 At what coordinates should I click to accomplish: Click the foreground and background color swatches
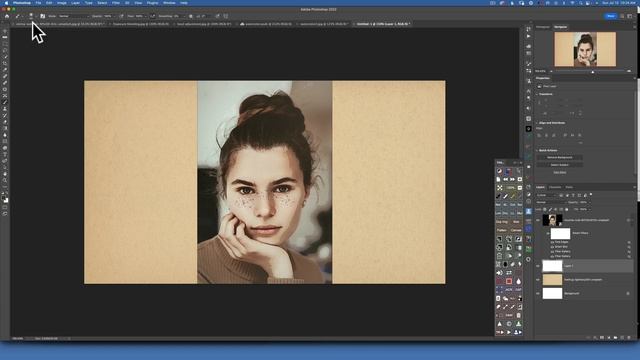point(5,199)
